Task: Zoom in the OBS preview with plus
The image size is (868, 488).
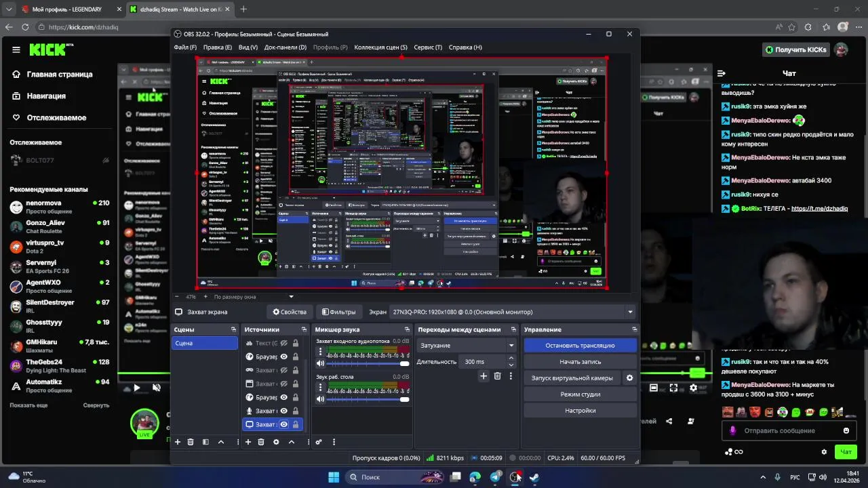Action: 205,297
